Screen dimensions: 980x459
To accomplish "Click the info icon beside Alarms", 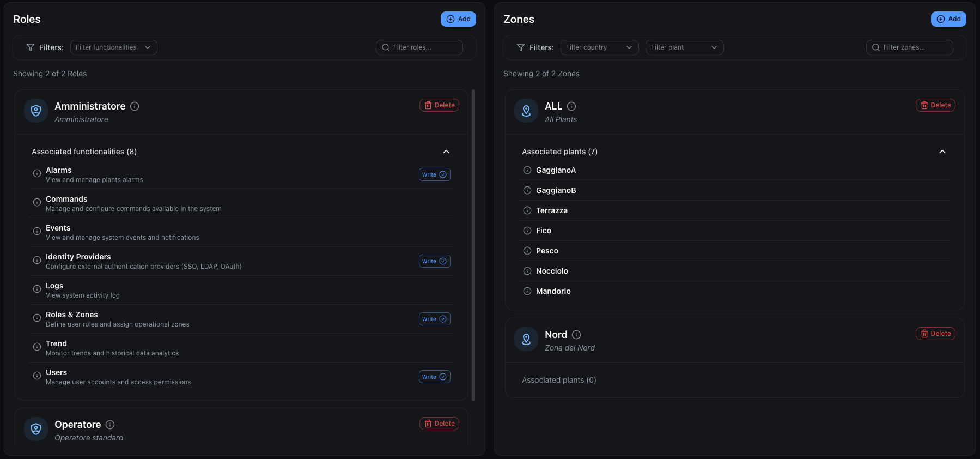I will click(37, 173).
